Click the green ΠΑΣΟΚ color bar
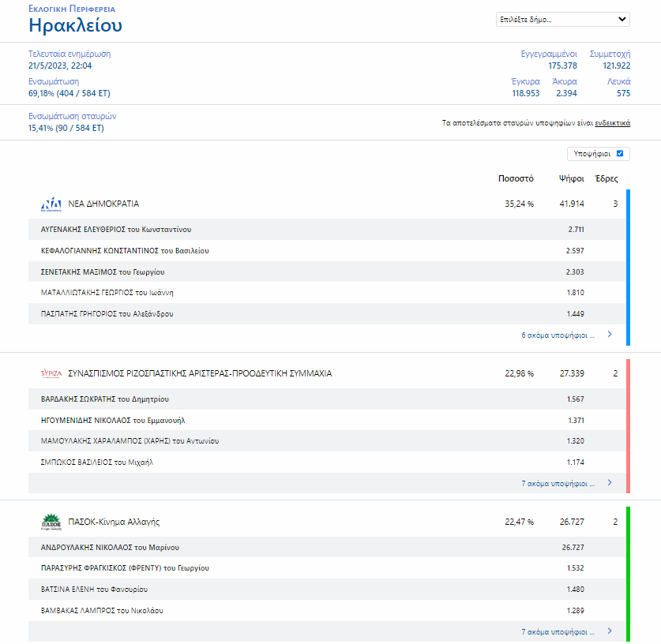Image resolution: width=661 pixels, height=644 pixels. click(628, 574)
